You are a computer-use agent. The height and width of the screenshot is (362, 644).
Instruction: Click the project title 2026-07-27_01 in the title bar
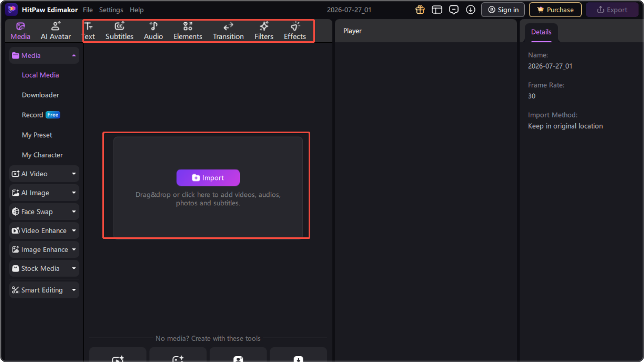pos(349,10)
